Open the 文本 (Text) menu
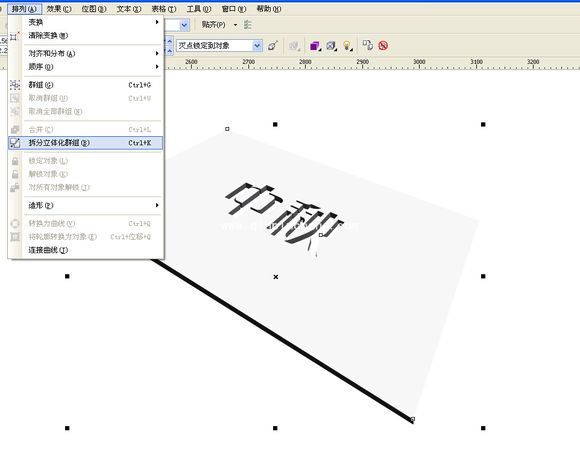This screenshot has height=452, width=580. (x=129, y=9)
